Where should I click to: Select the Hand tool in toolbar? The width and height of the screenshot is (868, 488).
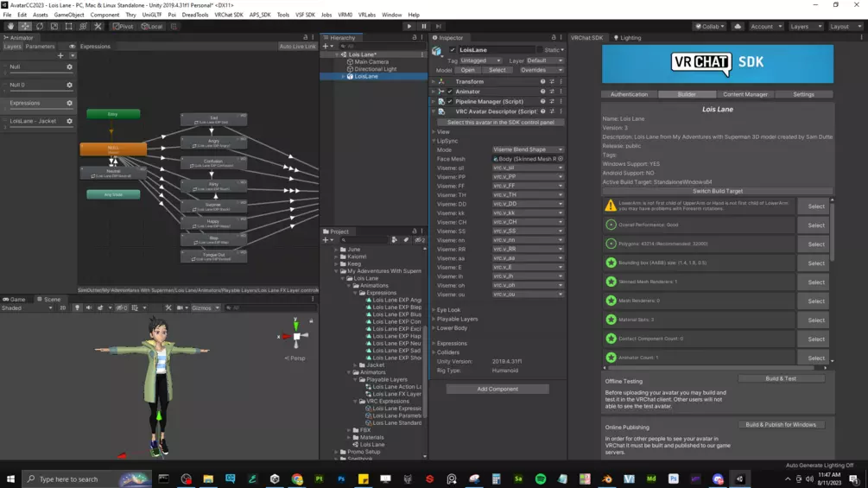pyautogui.click(x=10, y=27)
